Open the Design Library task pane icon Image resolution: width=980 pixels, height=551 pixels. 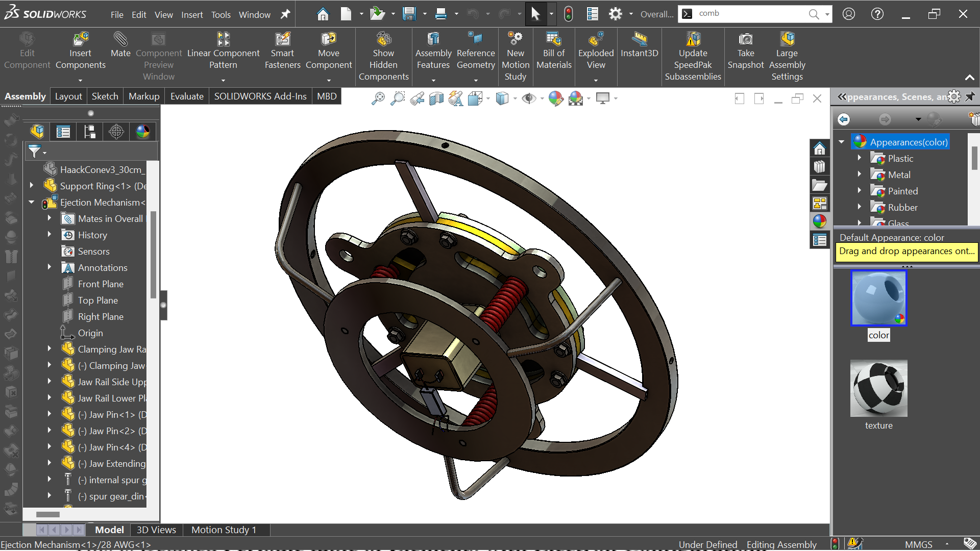click(x=820, y=167)
